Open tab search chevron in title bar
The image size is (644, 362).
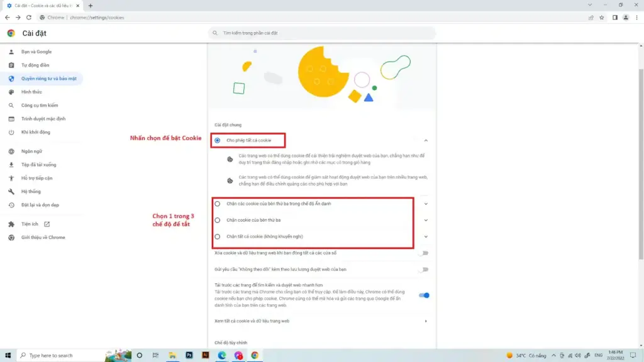[590, 5]
